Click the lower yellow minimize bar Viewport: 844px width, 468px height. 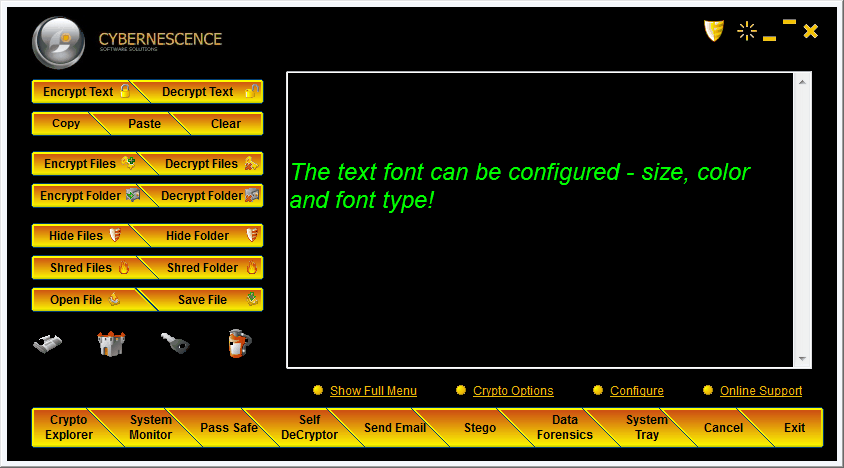click(x=770, y=38)
